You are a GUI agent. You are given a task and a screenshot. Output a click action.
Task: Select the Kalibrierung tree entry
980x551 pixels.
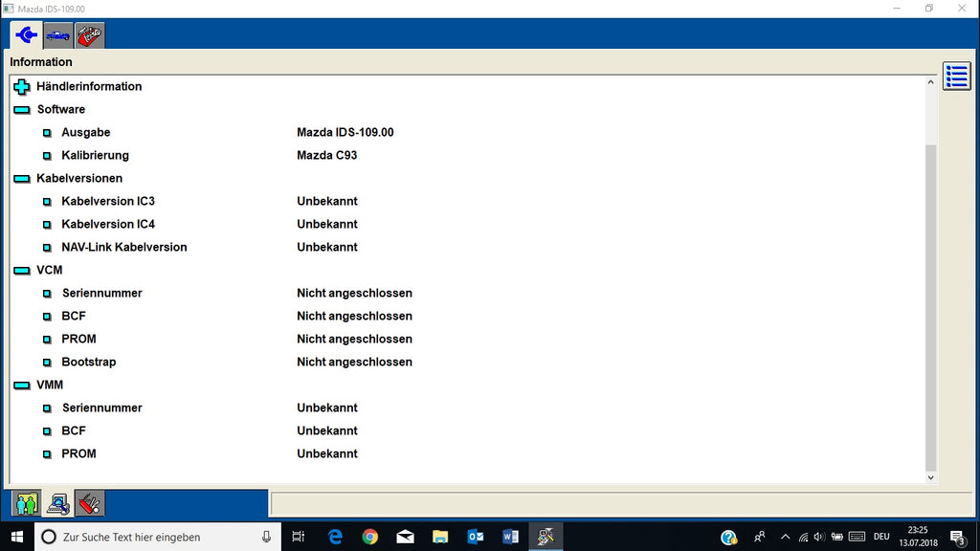click(x=95, y=155)
